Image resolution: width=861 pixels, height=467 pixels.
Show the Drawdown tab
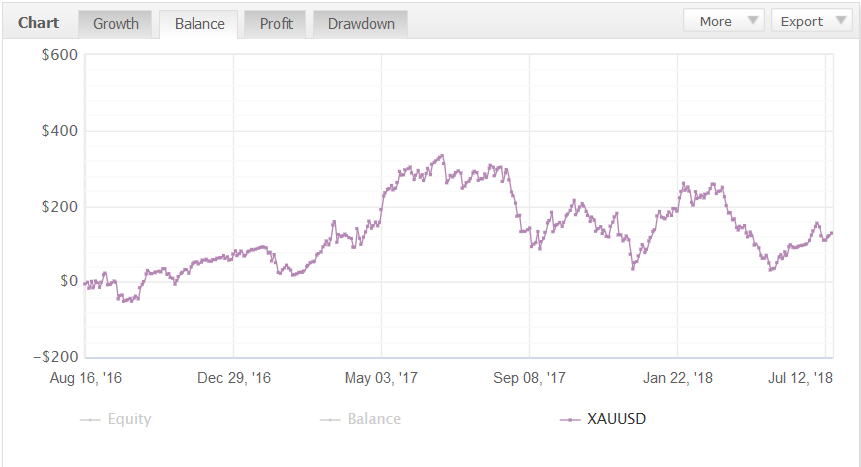[361, 24]
